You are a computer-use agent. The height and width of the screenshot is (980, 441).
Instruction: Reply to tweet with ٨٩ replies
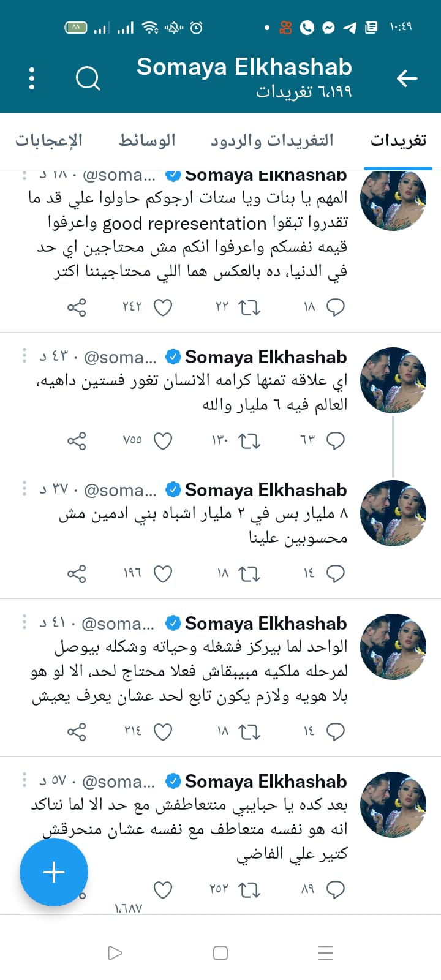tap(335, 890)
